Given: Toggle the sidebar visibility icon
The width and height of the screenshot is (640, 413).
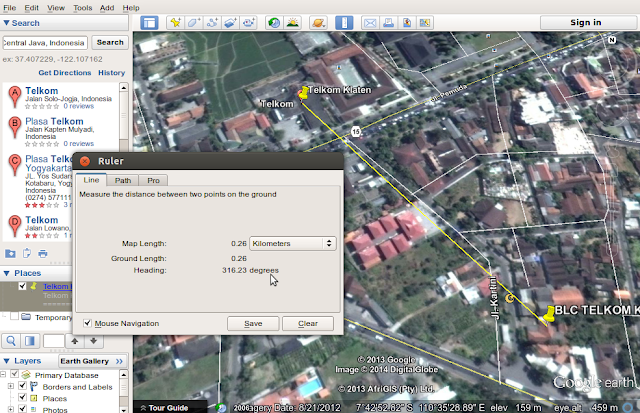Looking at the screenshot, I should click(149, 23).
